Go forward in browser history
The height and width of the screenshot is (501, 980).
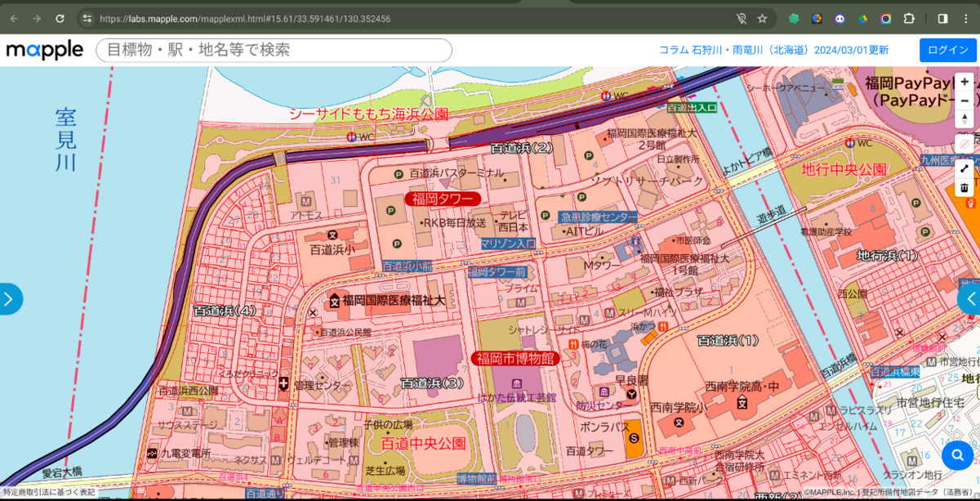[37, 18]
